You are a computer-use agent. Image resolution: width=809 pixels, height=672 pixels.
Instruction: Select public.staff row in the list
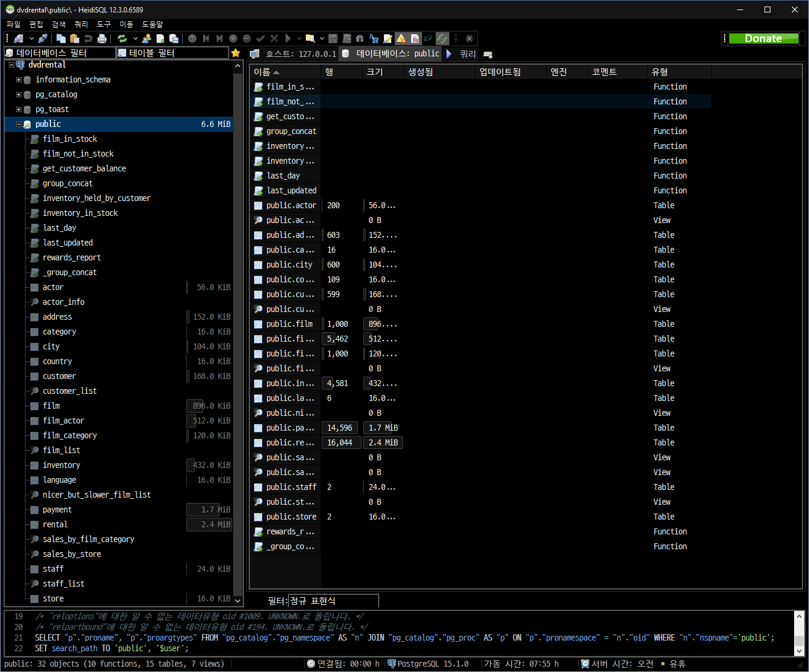480,487
